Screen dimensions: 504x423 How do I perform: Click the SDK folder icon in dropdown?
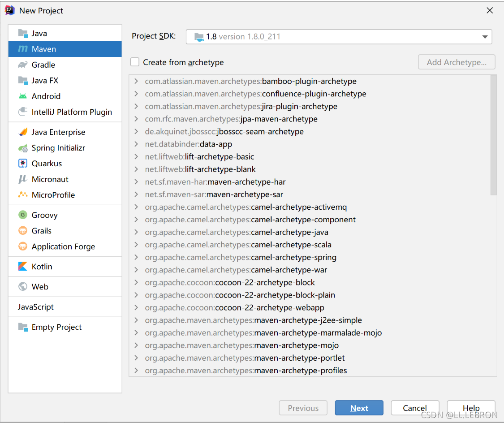(199, 37)
